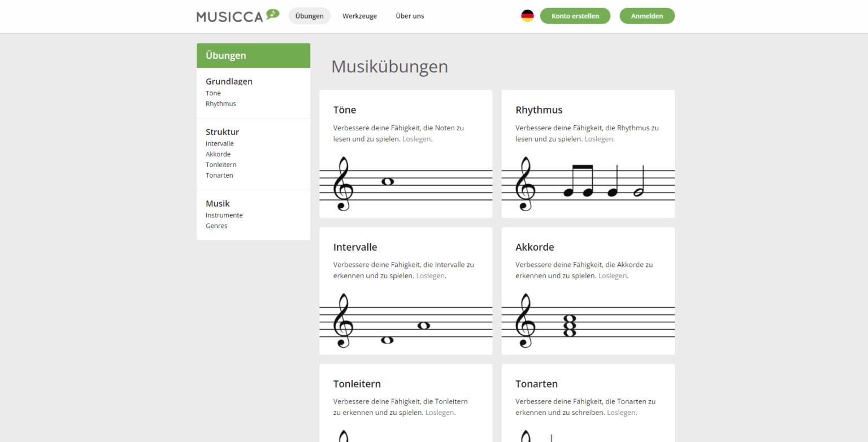
Task: Click the Tonleitern card heading
Action: 357,384
